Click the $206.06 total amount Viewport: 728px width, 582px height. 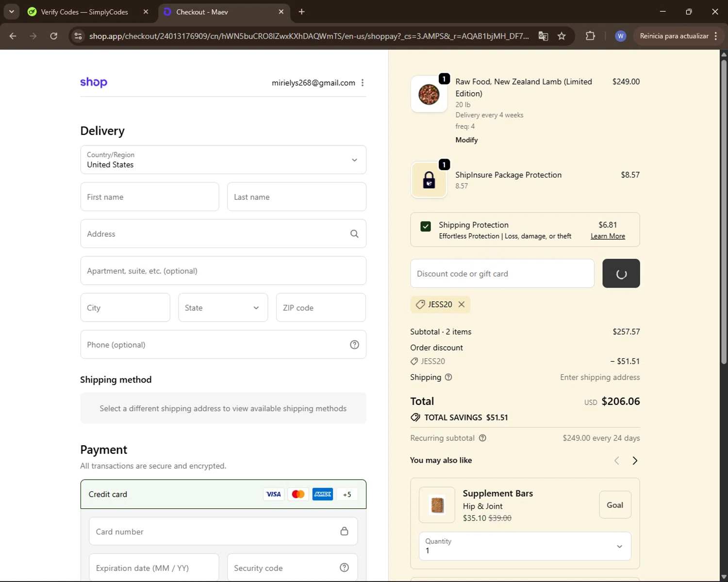[x=621, y=402]
